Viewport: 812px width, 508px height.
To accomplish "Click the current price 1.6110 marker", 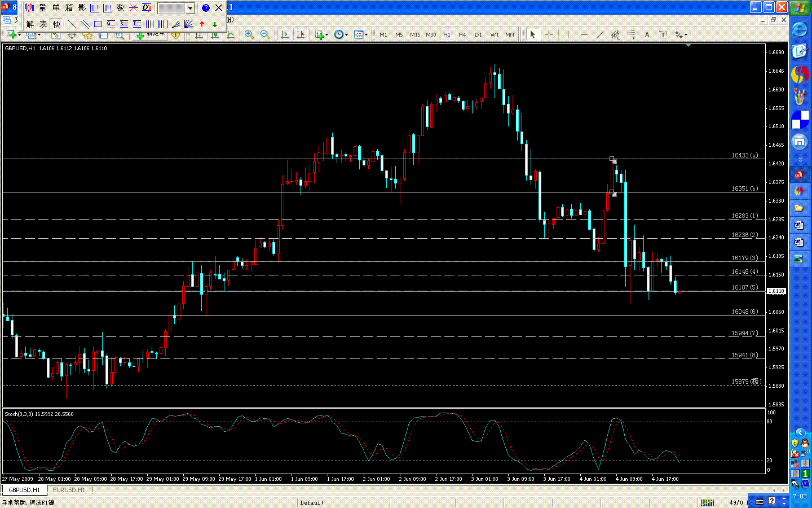I will coord(776,291).
